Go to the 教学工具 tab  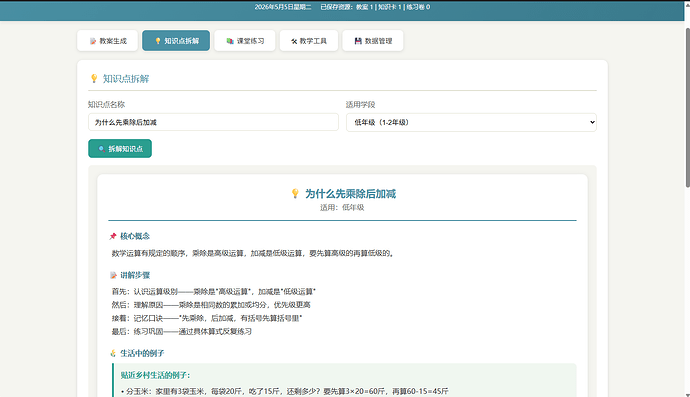tap(308, 40)
